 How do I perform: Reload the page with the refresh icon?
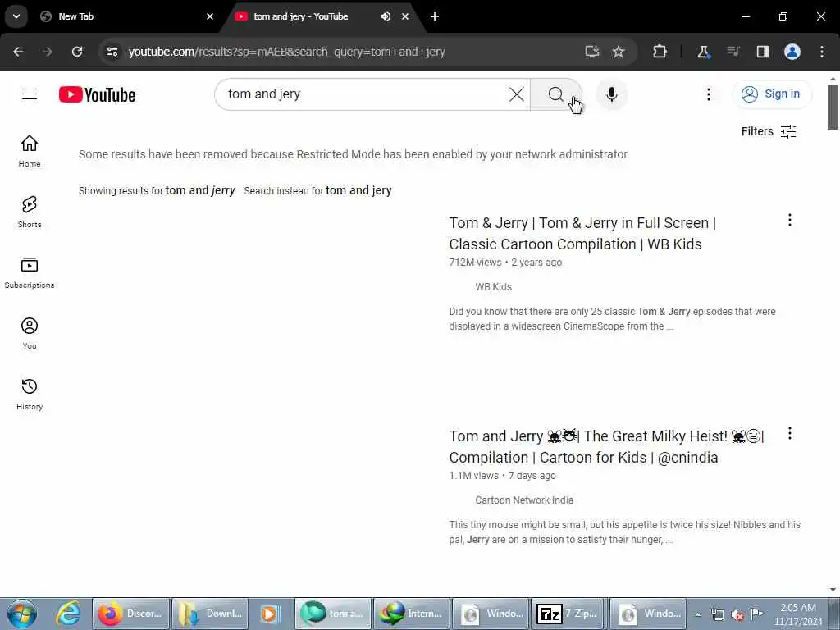77,52
